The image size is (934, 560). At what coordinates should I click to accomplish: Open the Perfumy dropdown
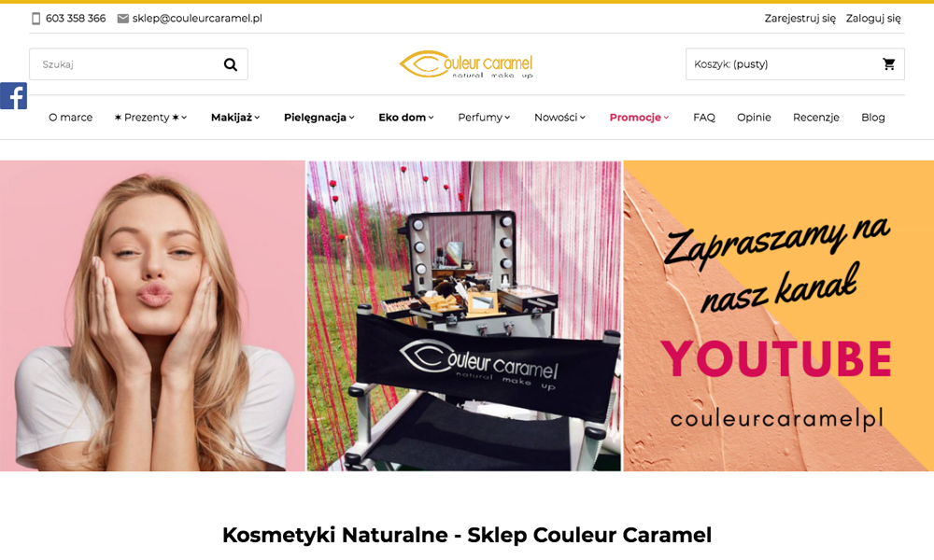pyautogui.click(x=484, y=118)
